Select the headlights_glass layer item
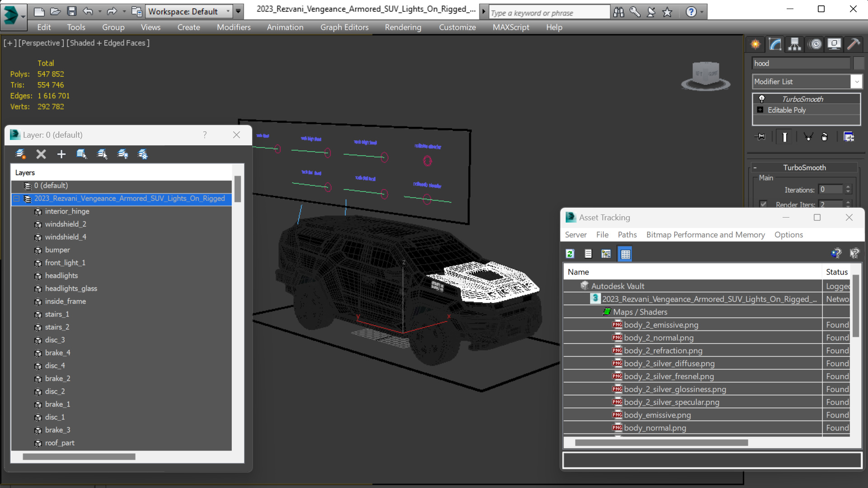This screenshot has width=868, height=488. click(x=71, y=288)
